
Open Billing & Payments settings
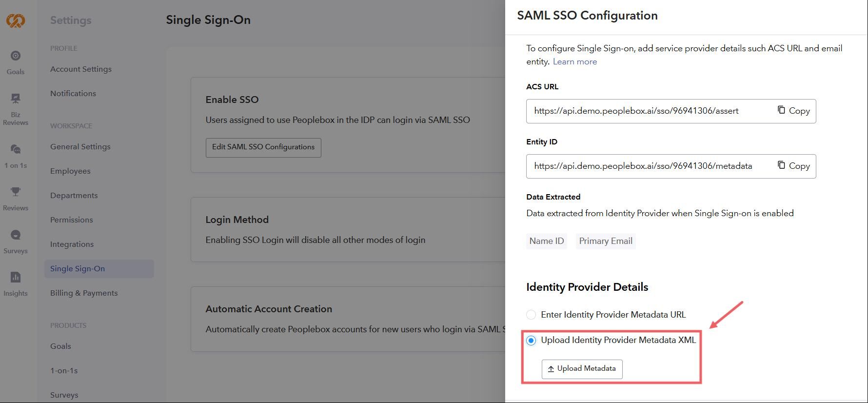point(84,293)
